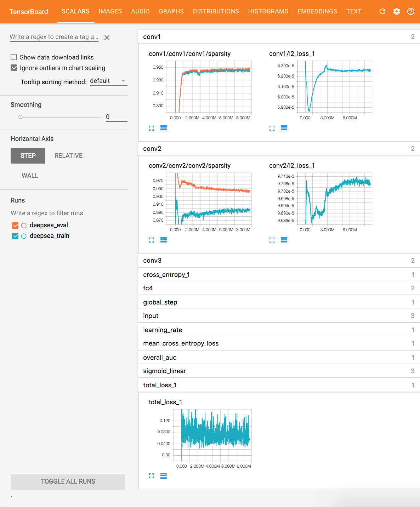Switch to the EMBEDDINGS tab
Viewport: 420px width, 507px height.
click(x=317, y=11)
